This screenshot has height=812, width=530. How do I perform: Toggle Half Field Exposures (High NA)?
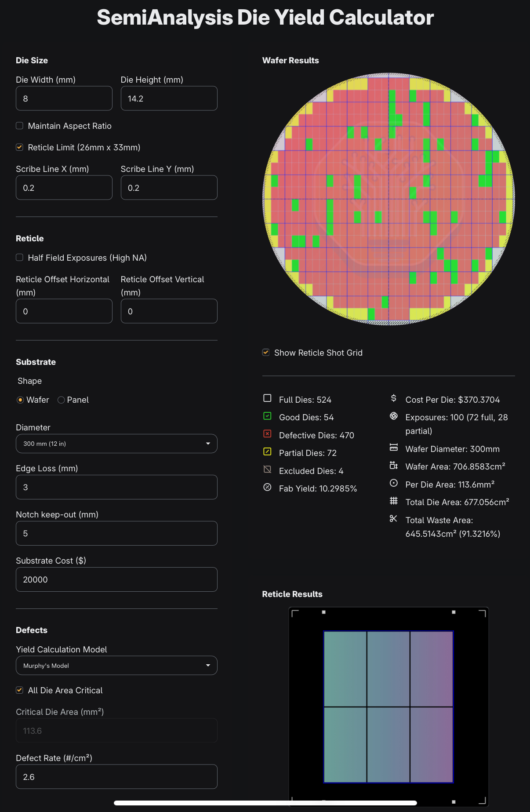point(20,258)
